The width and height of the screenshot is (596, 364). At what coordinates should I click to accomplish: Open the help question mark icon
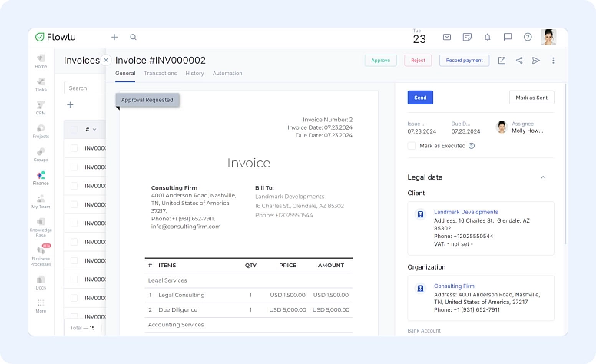tap(528, 37)
